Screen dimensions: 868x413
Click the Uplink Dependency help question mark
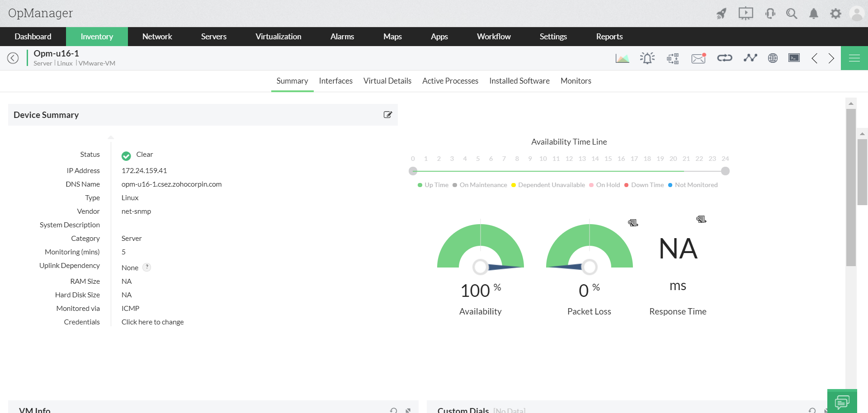point(146,267)
